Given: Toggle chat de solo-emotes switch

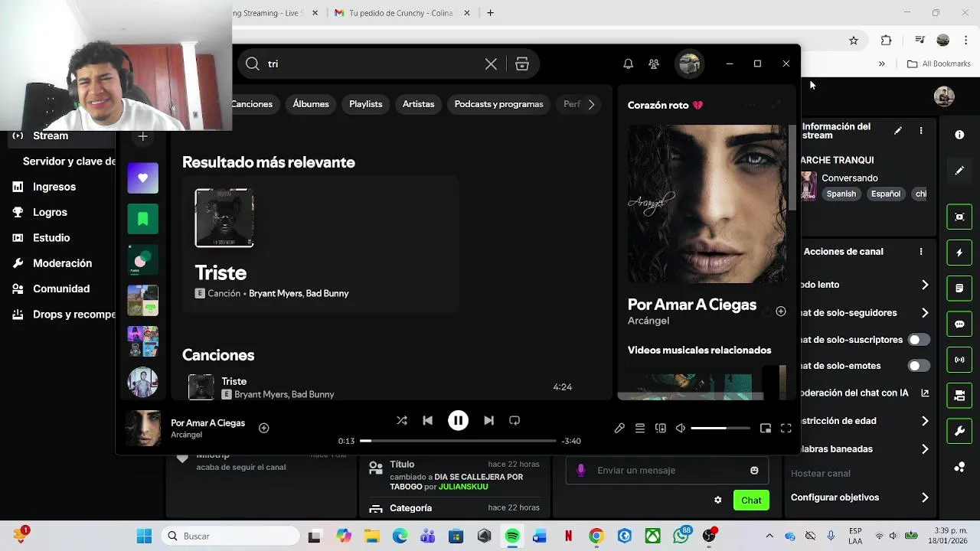Looking at the screenshot, I should (919, 366).
